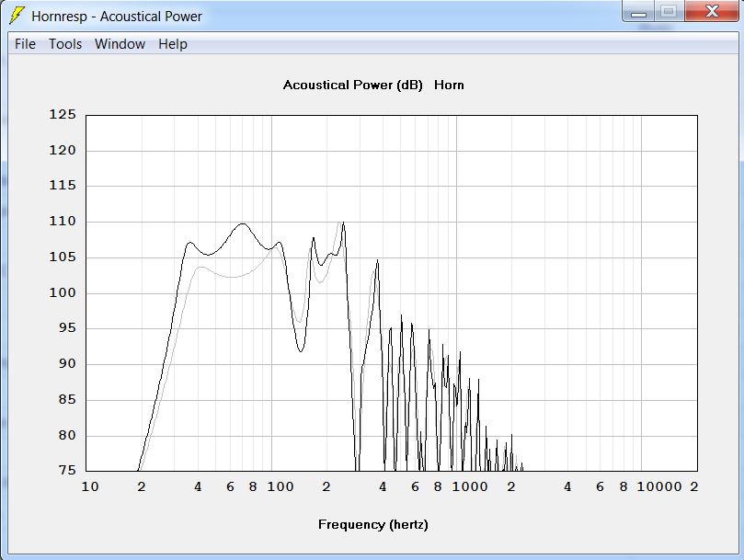Screen dimensions: 744x560
Task: Click the 95 value on vertical axis
Action: coord(67,328)
